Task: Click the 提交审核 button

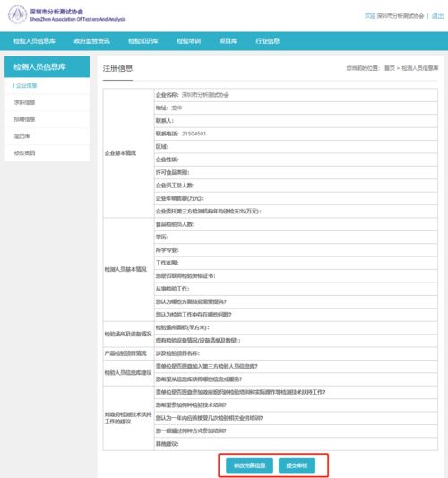Action: (x=297, y=465)
